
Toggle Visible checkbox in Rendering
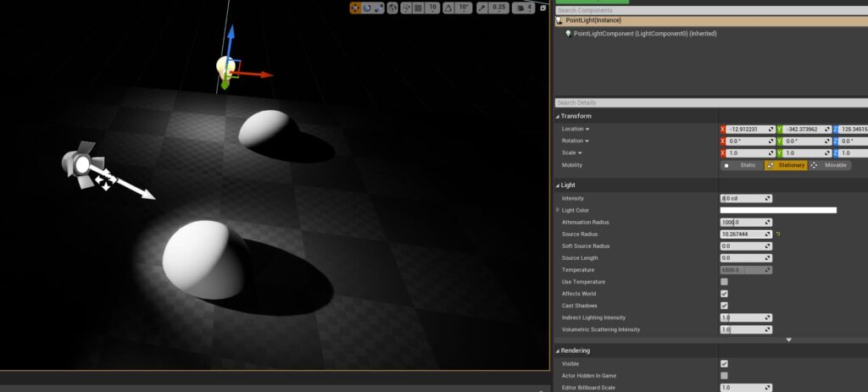[x=724, y=364]
